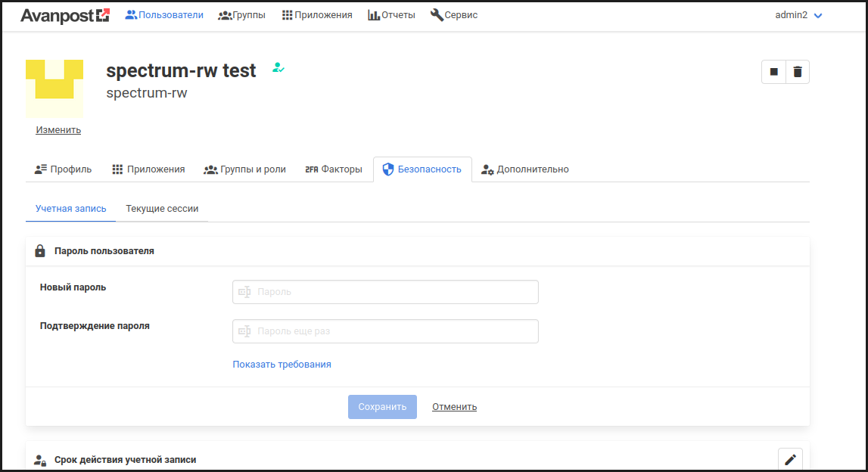Click the Avanpost logo

tap(65, 15)
